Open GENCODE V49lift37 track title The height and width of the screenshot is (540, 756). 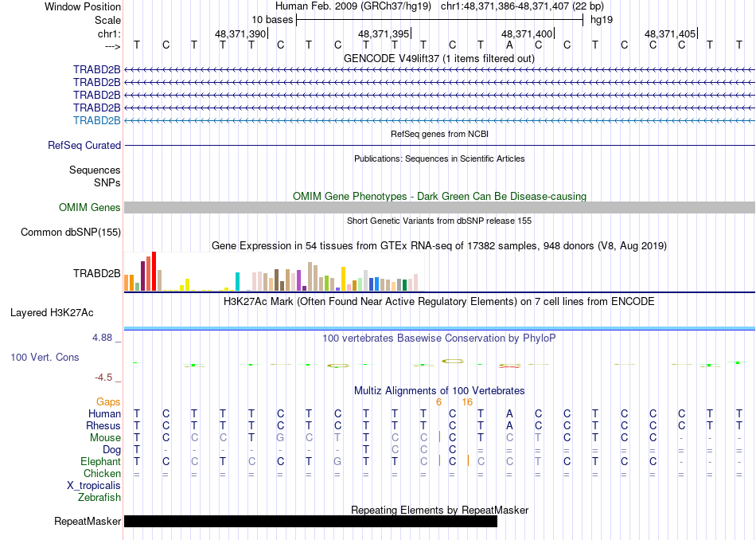pyautogui.click(x=438, y=58)
